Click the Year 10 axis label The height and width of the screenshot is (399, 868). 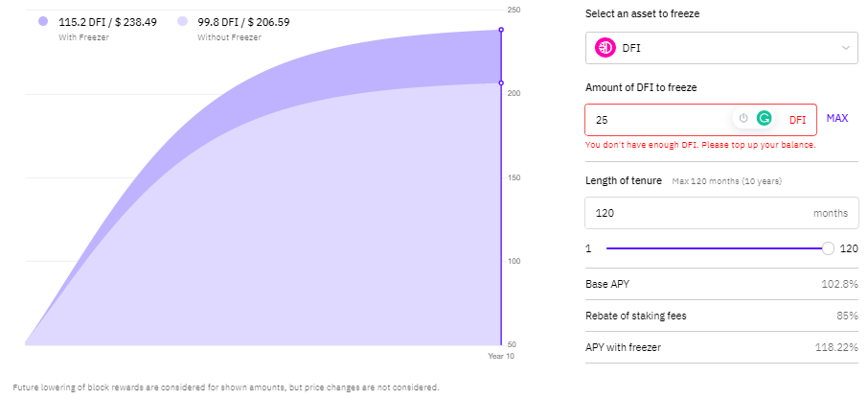point(501,357)
